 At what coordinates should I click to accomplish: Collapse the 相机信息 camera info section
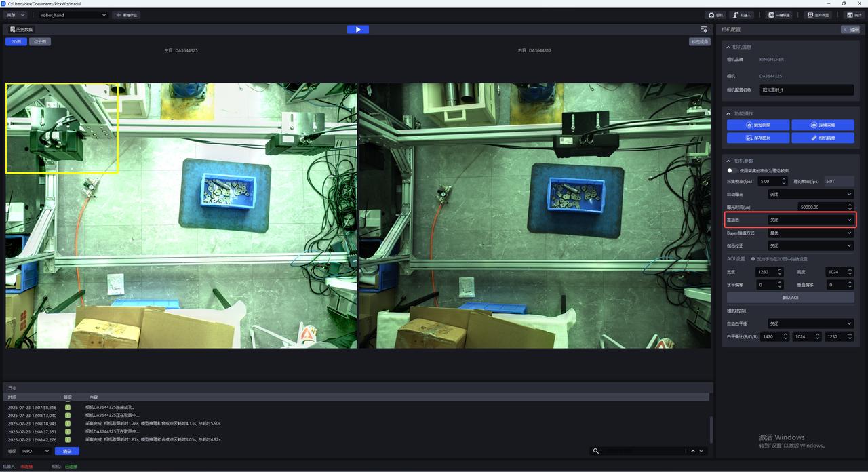[x=728, y=47]
